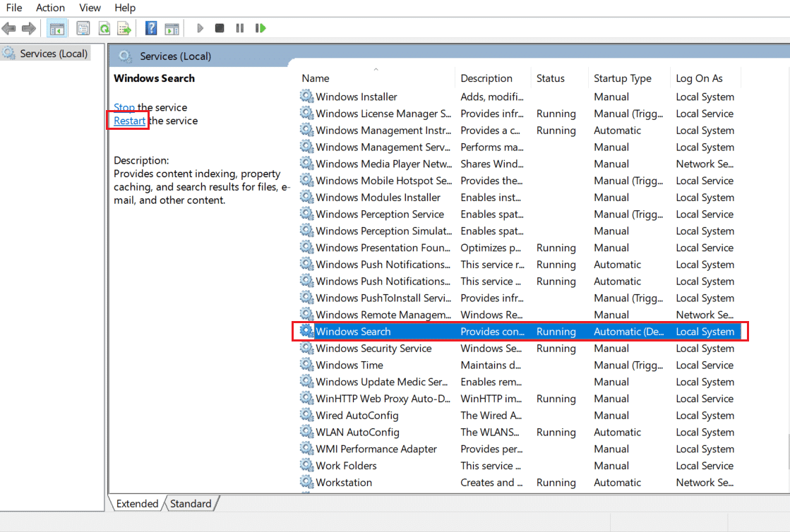Open Properties toolbar icon
This screenshot has width=790, height=532.
[83, 28]
